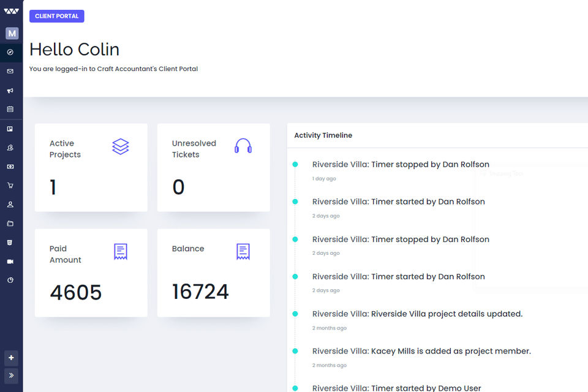
Task: Open the compass dashboard icon
Action: point(10,52)
